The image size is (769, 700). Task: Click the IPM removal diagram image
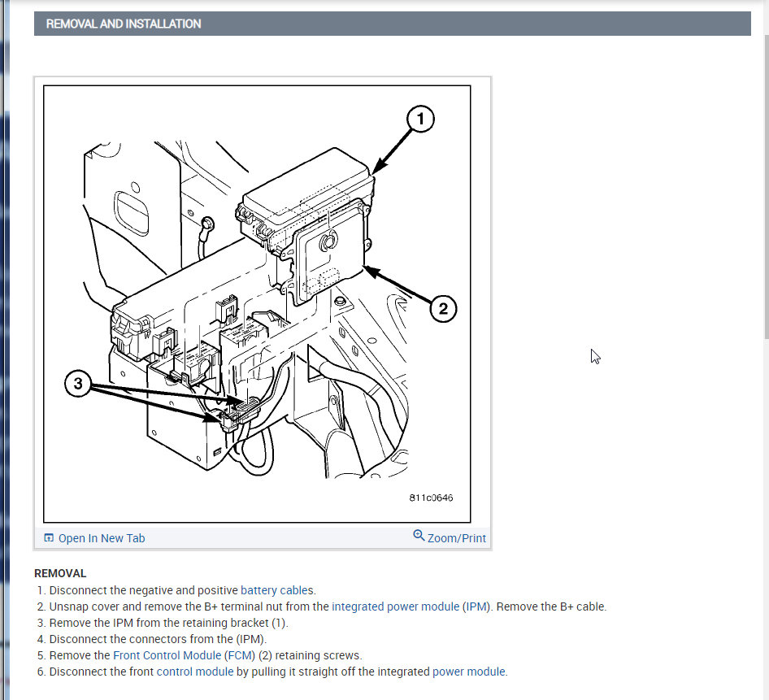(x=257, y=304)
